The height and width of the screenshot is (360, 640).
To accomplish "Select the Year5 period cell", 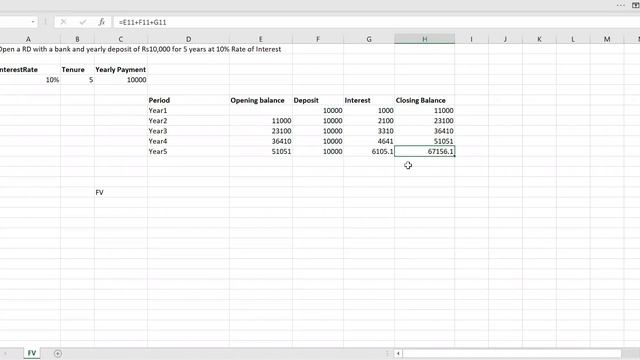I will click(188, 151).
